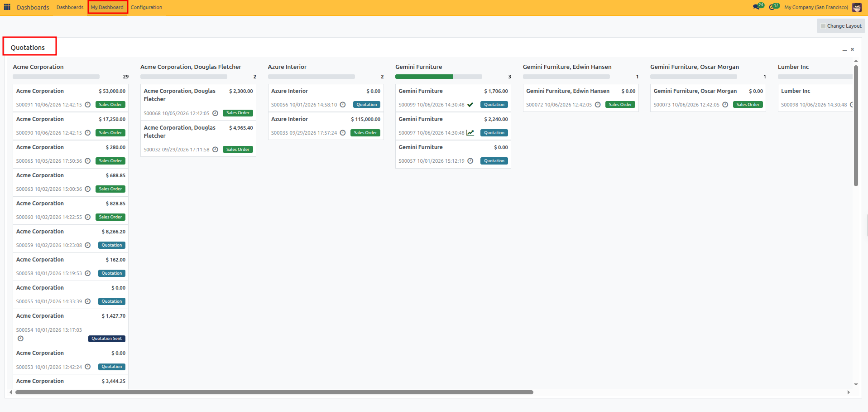Click the Quotation badge on order S00058

tap(112, 273)
